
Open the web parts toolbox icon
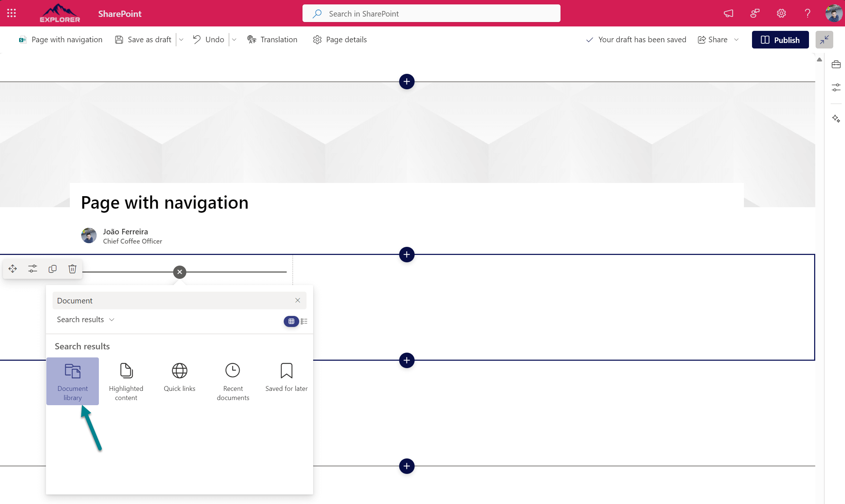point(836,64)
